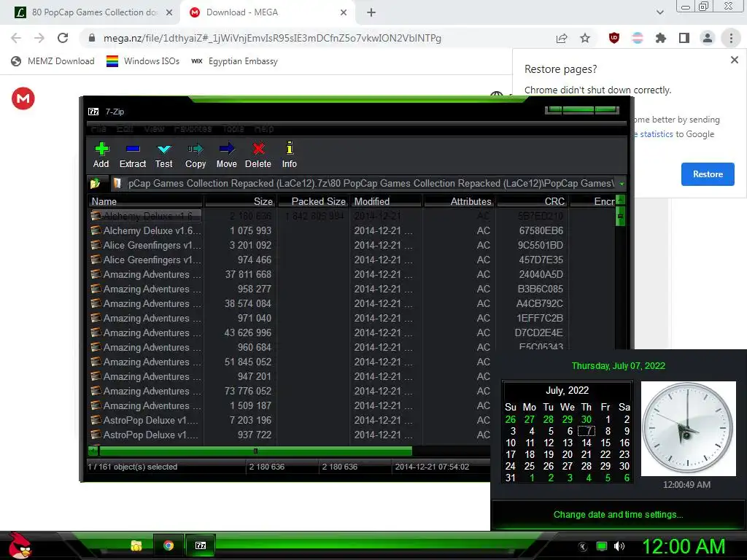Dismiss the Restore pages popup

[734, 60]
